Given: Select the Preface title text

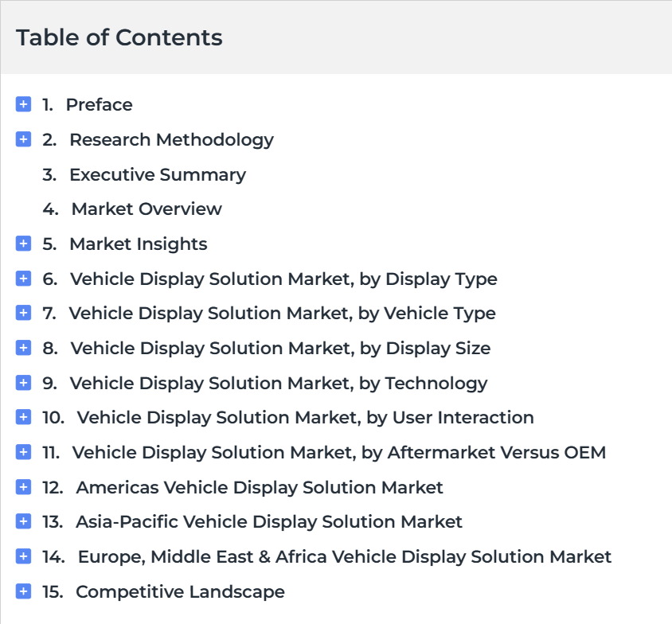Looking at the screenshot, I should pyautogui.click(x=99, y=104).
